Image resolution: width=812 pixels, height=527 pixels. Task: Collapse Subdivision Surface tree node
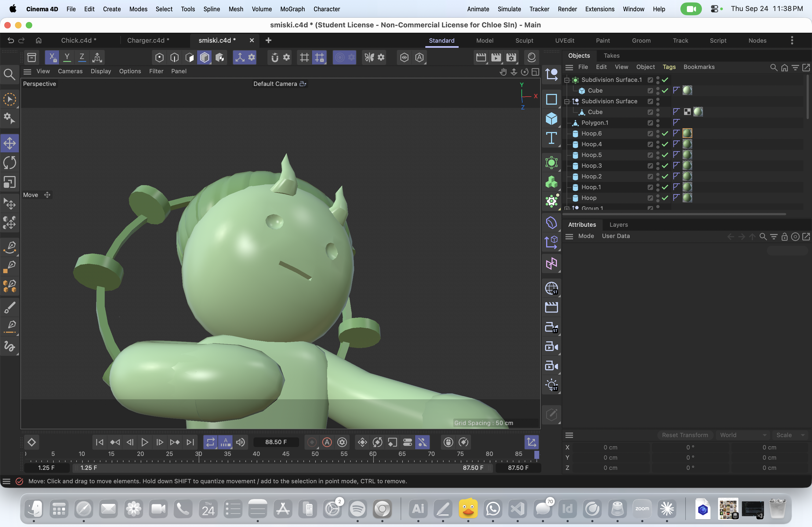pos(567,102)
